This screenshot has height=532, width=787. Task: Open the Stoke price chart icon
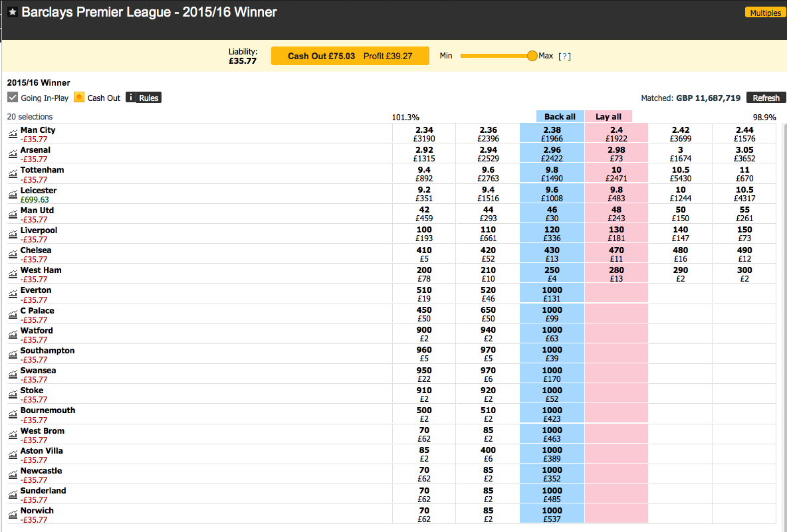[x=13, y=395]
